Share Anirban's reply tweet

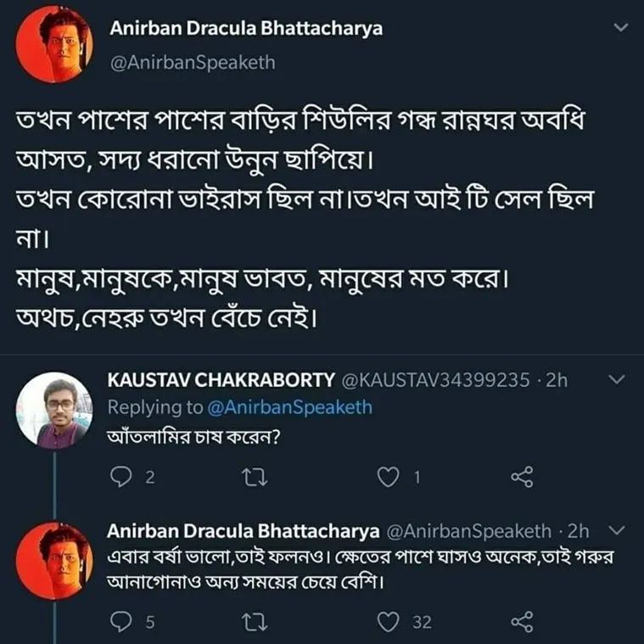pyautogui.click(x=522, y=621)
